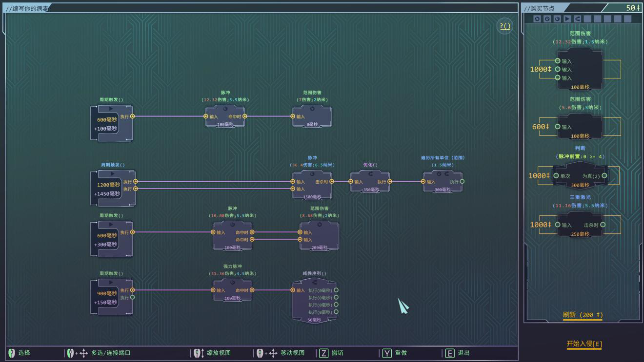Buy the 600 cost 范围伤害 node
The image size is (644, 362).
580,127
